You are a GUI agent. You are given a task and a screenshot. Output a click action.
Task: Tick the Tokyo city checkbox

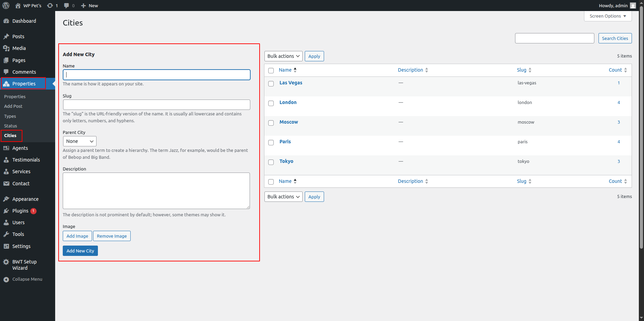click(x=271, y=162)
